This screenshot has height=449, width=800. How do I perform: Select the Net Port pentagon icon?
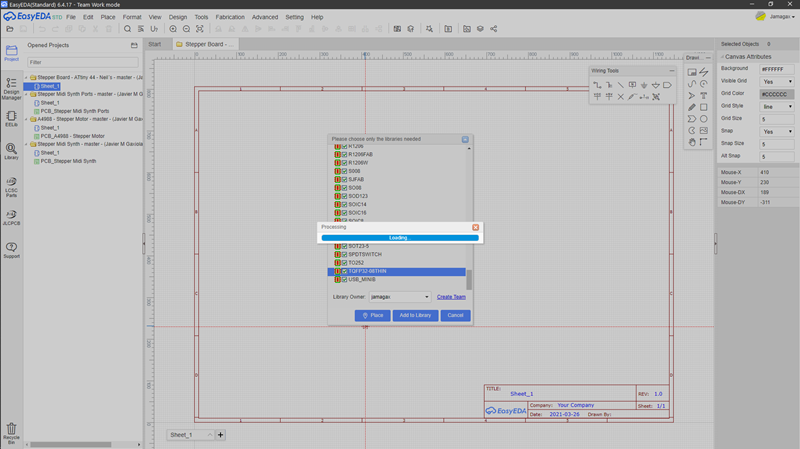pyautogui.click(x=667, y=85)
